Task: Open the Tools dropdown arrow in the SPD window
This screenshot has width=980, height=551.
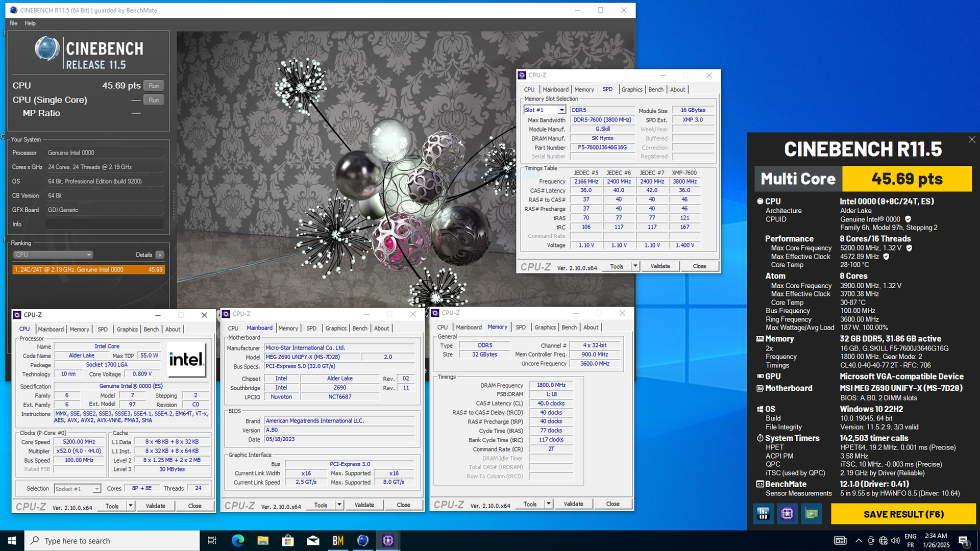Action: pos(635,266)
